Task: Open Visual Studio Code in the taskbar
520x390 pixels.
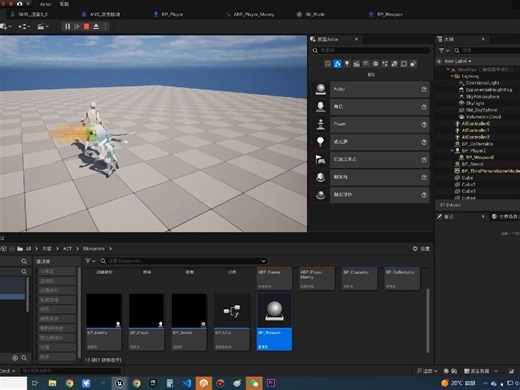Action: [187, 383]
